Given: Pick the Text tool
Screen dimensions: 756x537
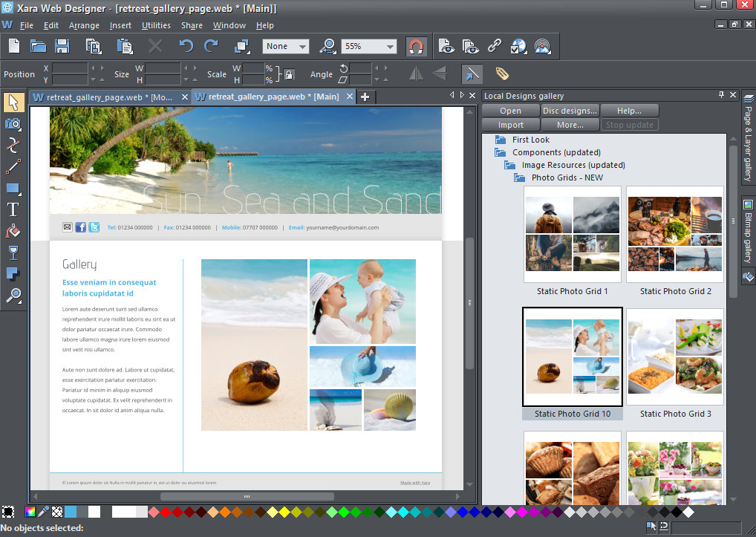Looking at the screenshot, I should point(13,209).
